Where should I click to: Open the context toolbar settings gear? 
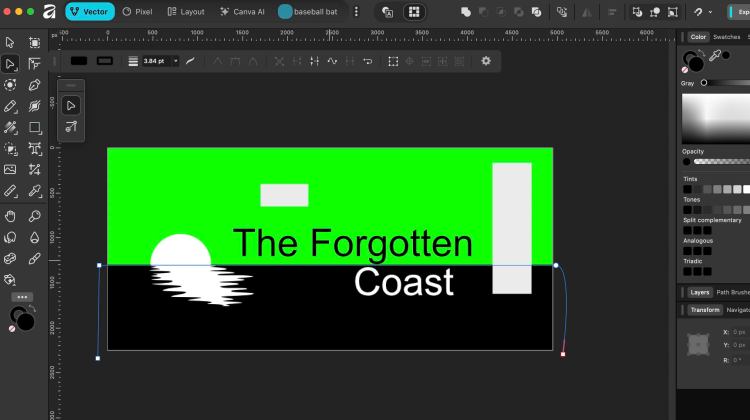[486, 61]
